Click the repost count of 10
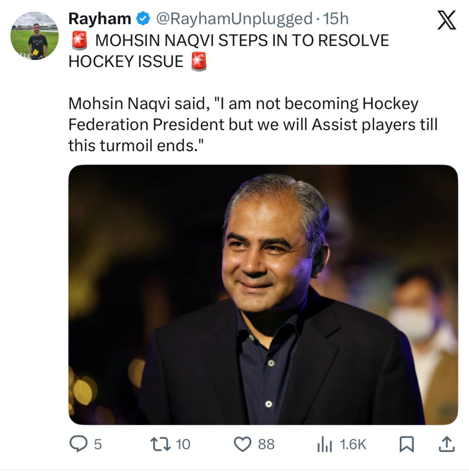Screen dimensions: 469x476 [183, 445]
